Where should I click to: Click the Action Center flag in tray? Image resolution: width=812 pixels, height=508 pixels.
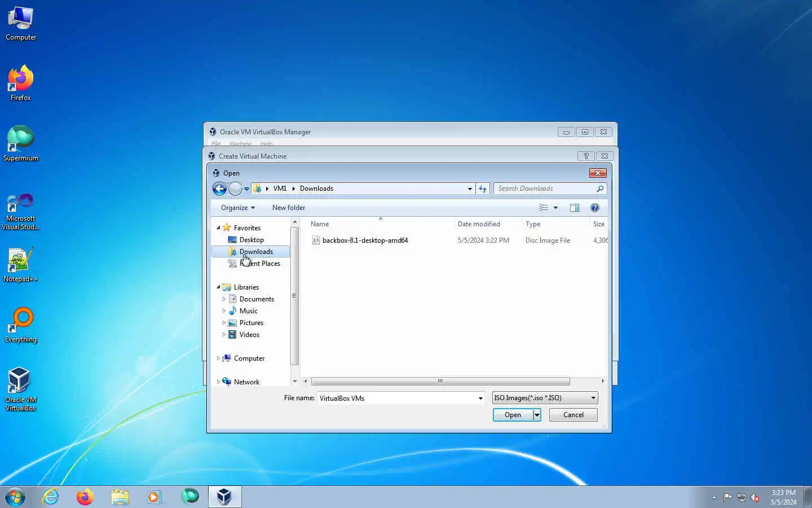tap(727, 497)
